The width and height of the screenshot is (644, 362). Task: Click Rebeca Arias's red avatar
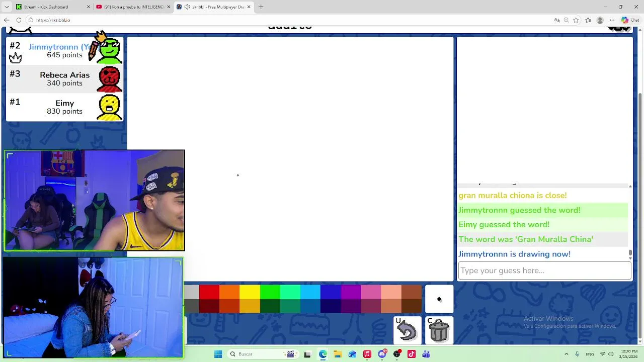point(109,79)
